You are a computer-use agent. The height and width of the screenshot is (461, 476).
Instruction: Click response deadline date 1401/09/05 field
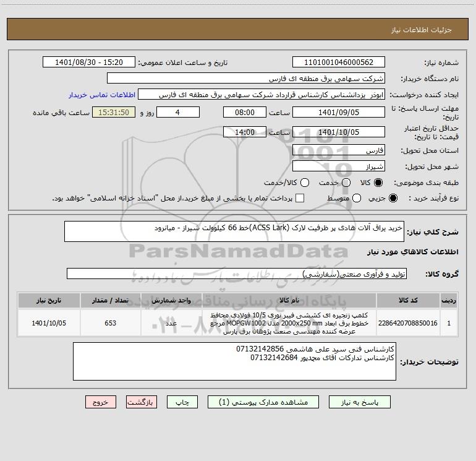(x=339, y=112)
